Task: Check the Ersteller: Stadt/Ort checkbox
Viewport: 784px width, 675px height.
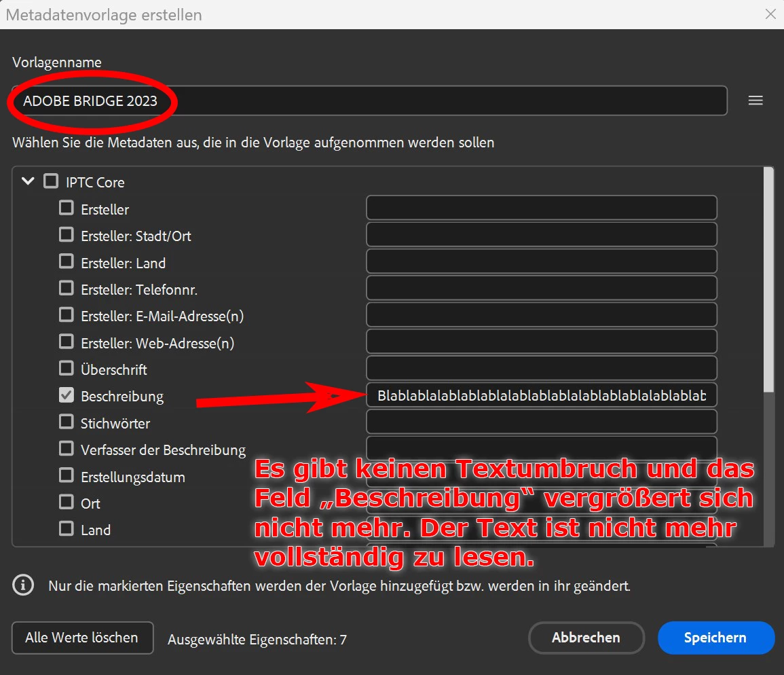Action: tap(66, 235)
